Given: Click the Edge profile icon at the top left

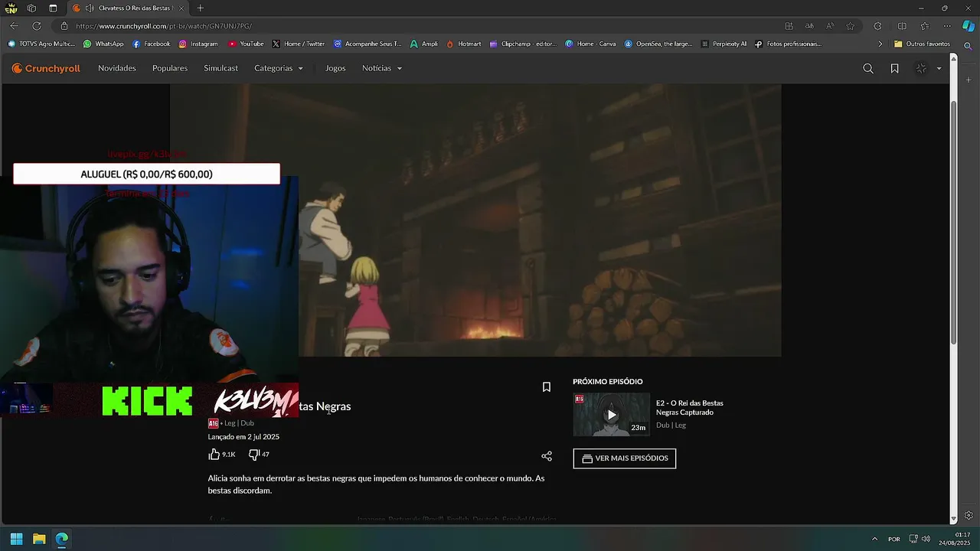Looking at the screenshot, I should (x=11, y=8).
